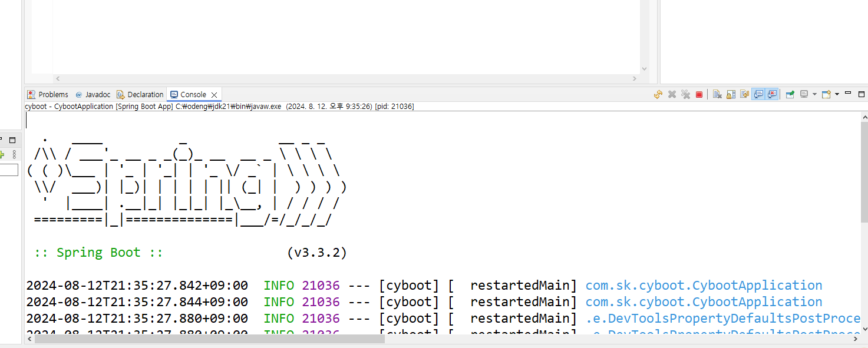Click the ':: Spring Boot ::' text
Viewport: 868px width, 348px height.
pos(98,253)
